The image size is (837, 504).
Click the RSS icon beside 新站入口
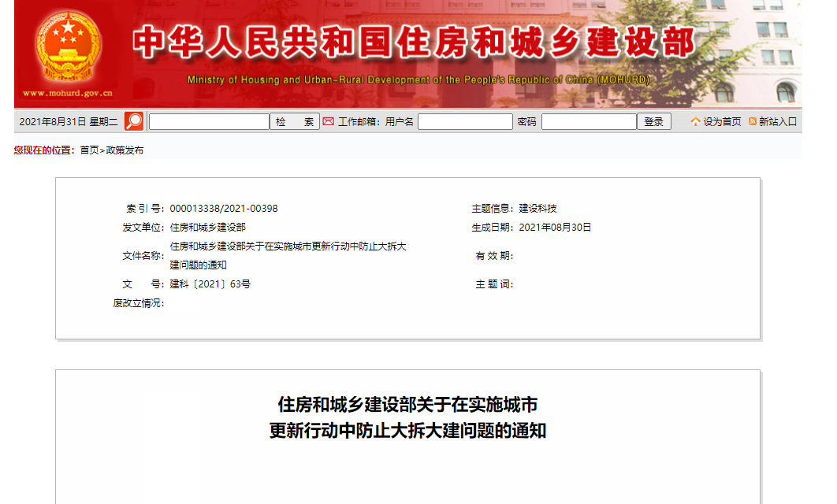click(753, 121)
